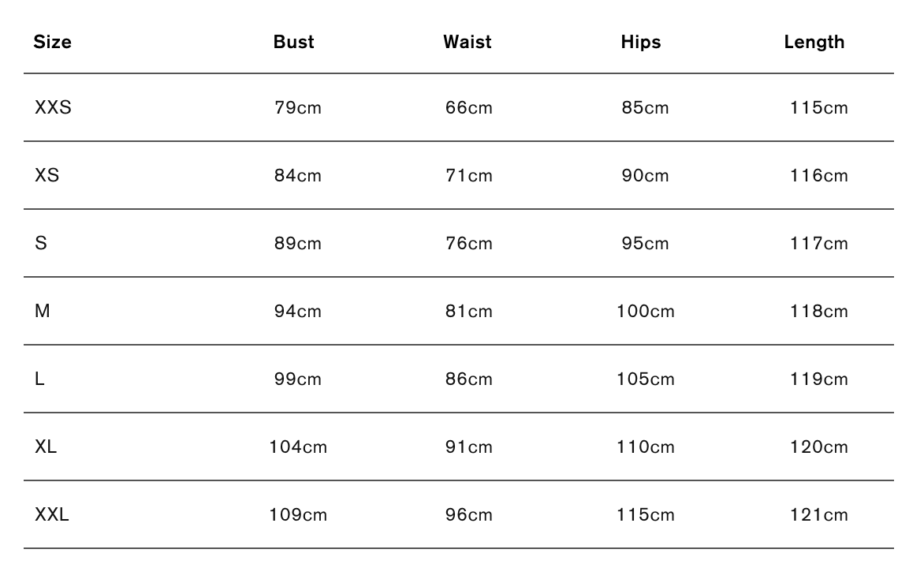Click the Hips column header
Screen dimensions: 924x568
tap(640, 43)
